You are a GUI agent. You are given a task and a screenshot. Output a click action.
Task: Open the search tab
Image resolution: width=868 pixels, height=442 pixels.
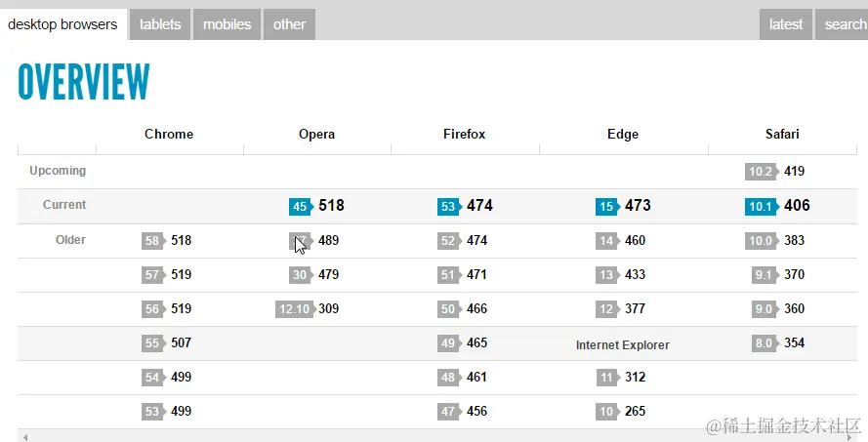pos(842,24)
